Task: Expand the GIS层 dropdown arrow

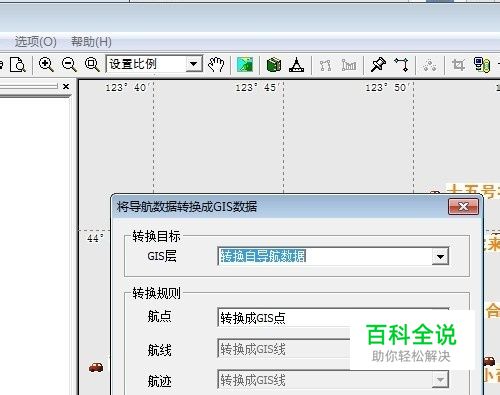Action: (x=440, y=256)
